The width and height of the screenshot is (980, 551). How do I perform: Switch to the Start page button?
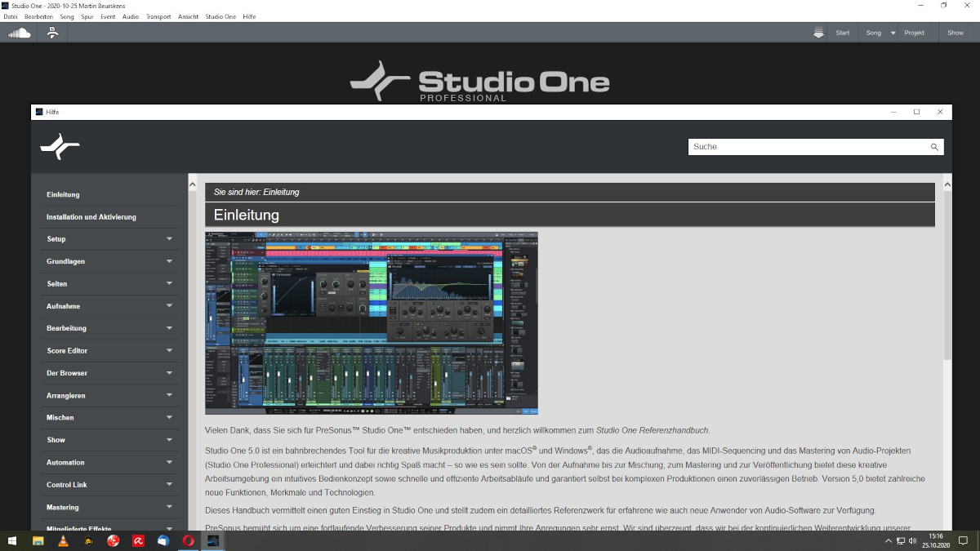tap(843, 33)
